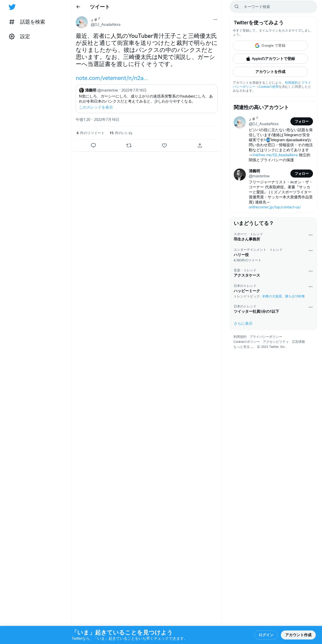This screenshot has width=322, height=644.
Task: Open more options for 羽生さん事務所 trend
Action: pyautogui.click(x=310, y=235)
